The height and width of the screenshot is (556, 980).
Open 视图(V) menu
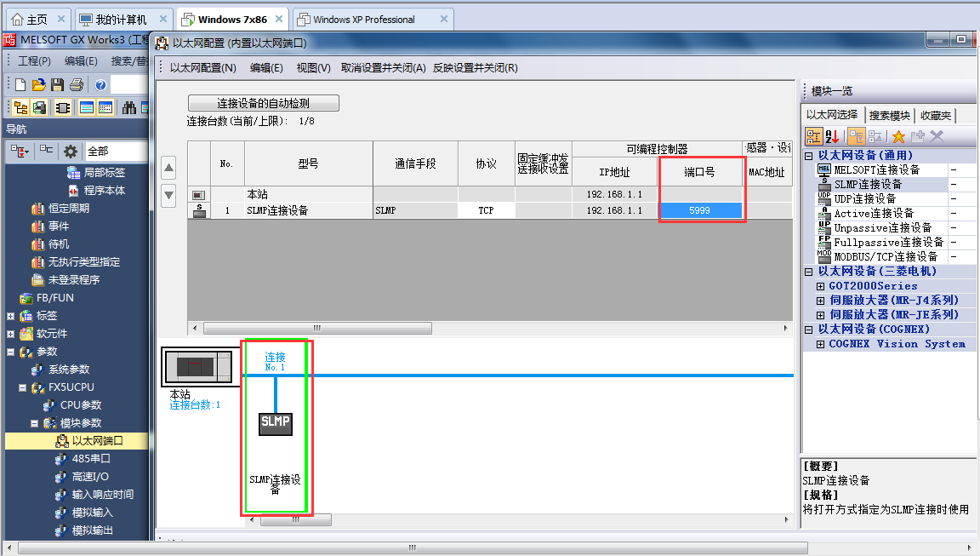tap(313, 67)
